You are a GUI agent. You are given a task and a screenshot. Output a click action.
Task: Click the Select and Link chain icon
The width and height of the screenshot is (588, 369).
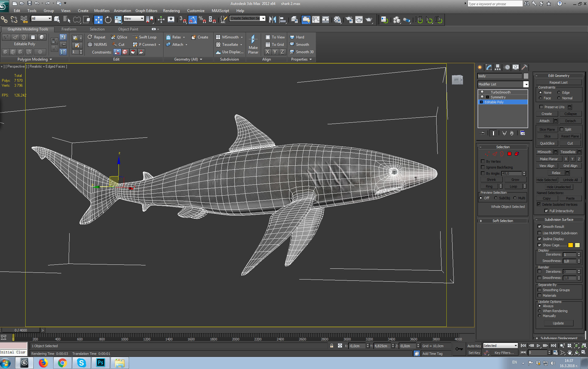click(4, 20)
